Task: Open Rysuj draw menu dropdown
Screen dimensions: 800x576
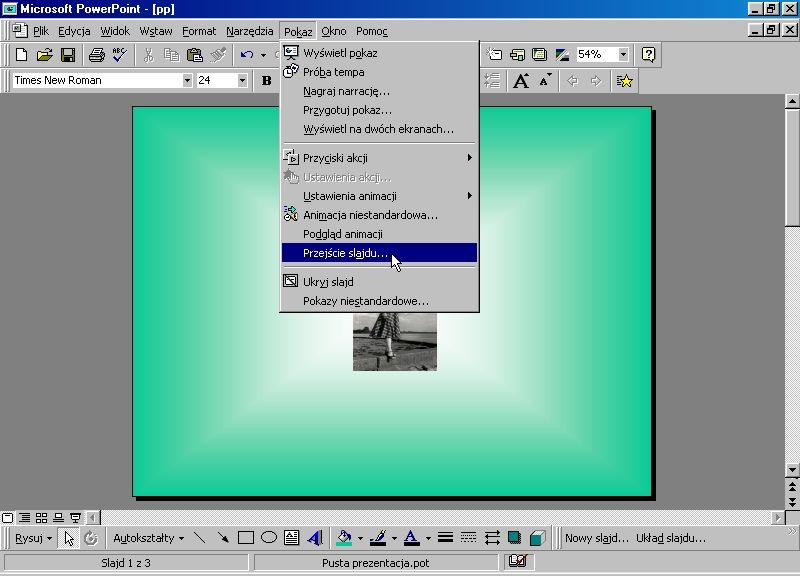Action: pos(34,538)
